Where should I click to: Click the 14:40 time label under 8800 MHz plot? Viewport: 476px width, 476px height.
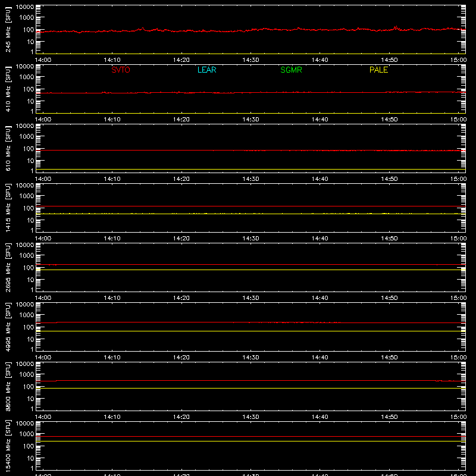point(320,417)
